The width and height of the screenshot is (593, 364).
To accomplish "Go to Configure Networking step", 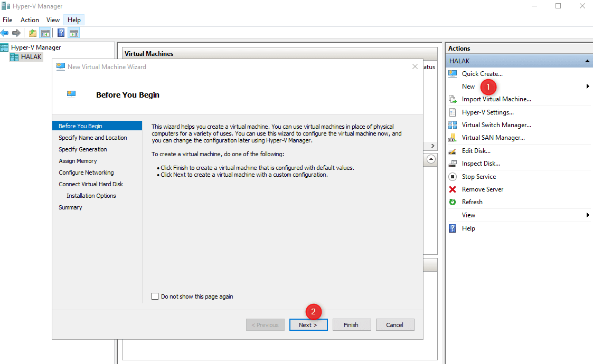I will pos(86,173).
